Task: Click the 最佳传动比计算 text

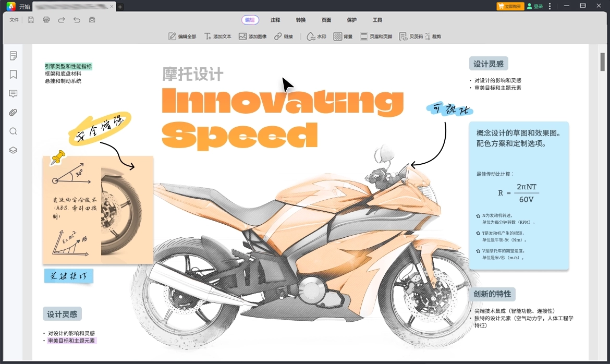Action: pos(495,174)
